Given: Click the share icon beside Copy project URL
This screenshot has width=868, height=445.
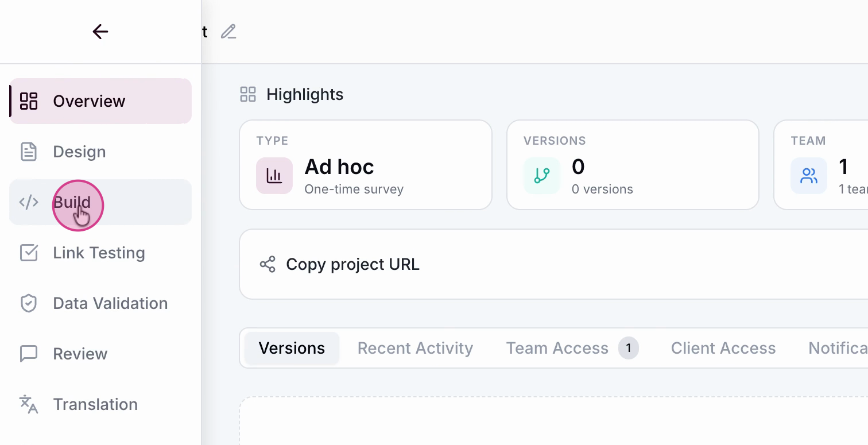Looking at the screenshot, I should [x=268, y=264].
